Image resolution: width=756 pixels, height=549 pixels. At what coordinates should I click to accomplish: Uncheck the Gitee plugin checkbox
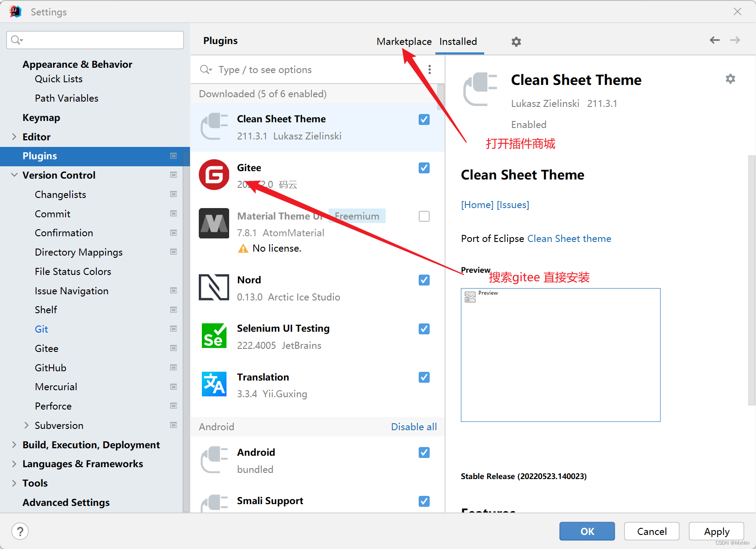click(424, 168)
